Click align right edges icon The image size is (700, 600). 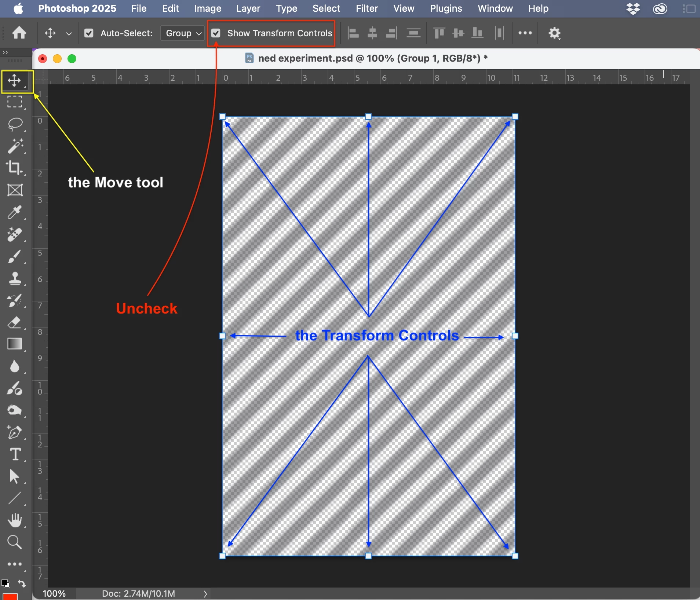point(391,33)
